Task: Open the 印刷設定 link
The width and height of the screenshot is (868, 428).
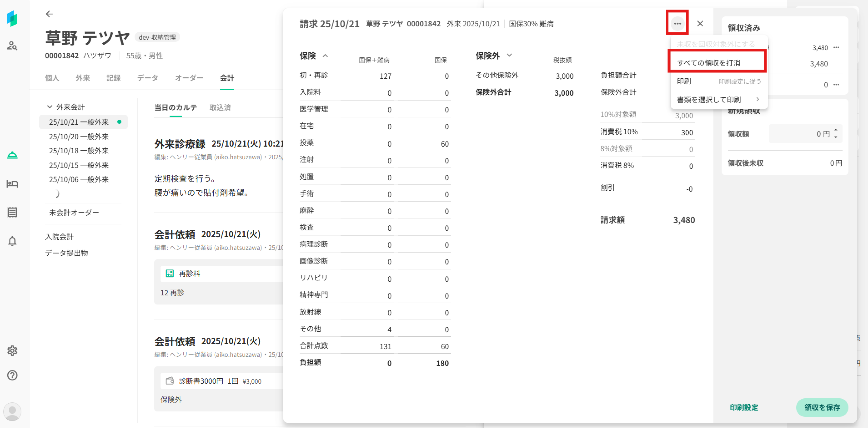Action: coord(744,407)
